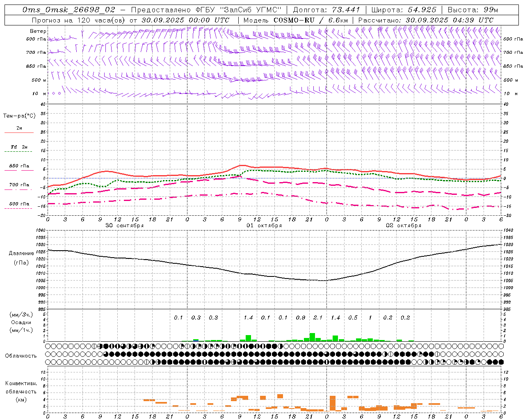
Task: Click the Долгота: 73.441 header value
Action: (326, 10)
